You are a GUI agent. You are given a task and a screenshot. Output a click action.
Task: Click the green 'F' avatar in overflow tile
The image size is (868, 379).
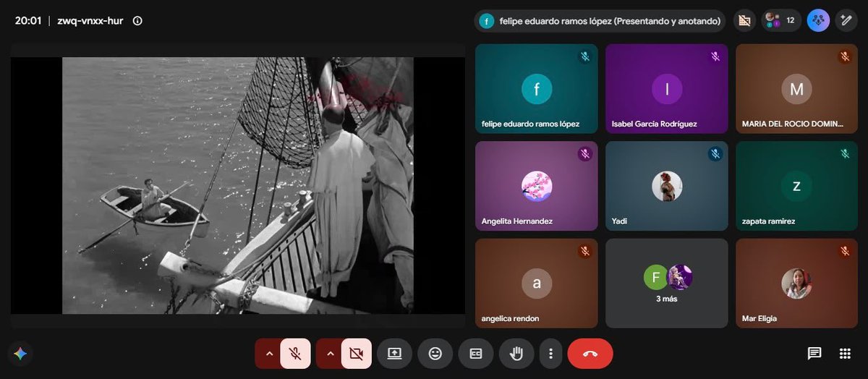[656, 277]
